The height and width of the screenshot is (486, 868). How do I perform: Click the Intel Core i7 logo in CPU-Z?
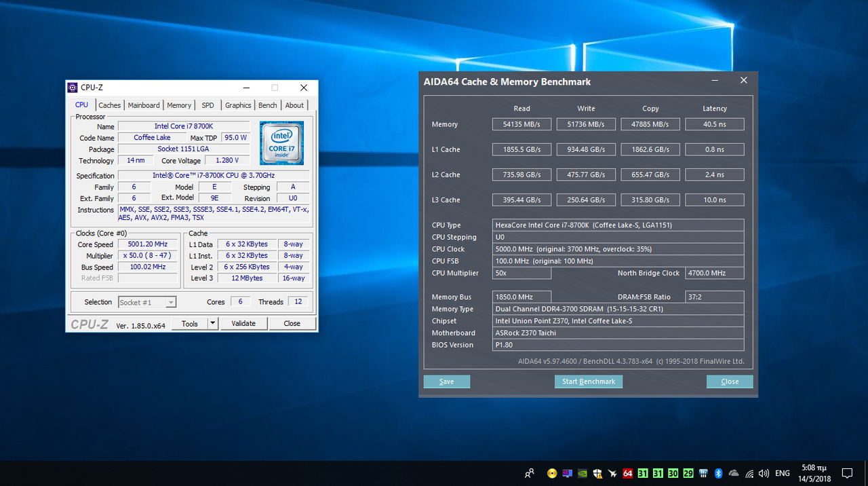pyautogui.click(x=281, y=143)
